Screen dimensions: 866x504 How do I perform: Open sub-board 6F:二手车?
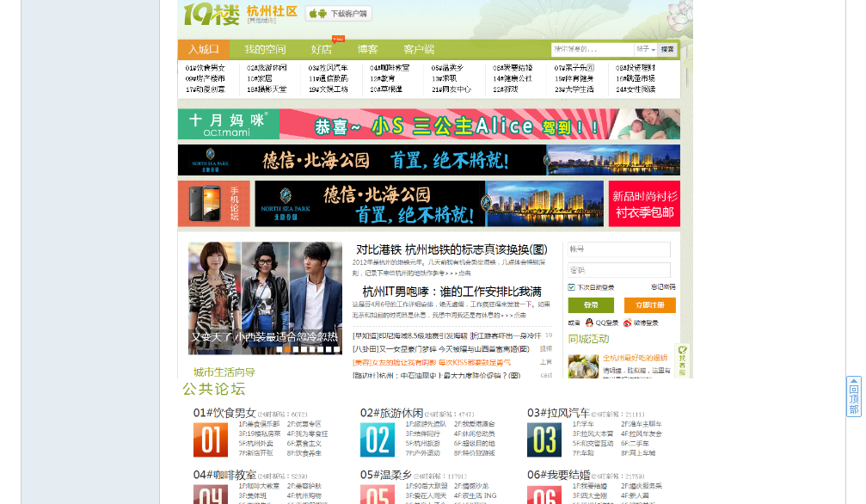tap(636, 443)
